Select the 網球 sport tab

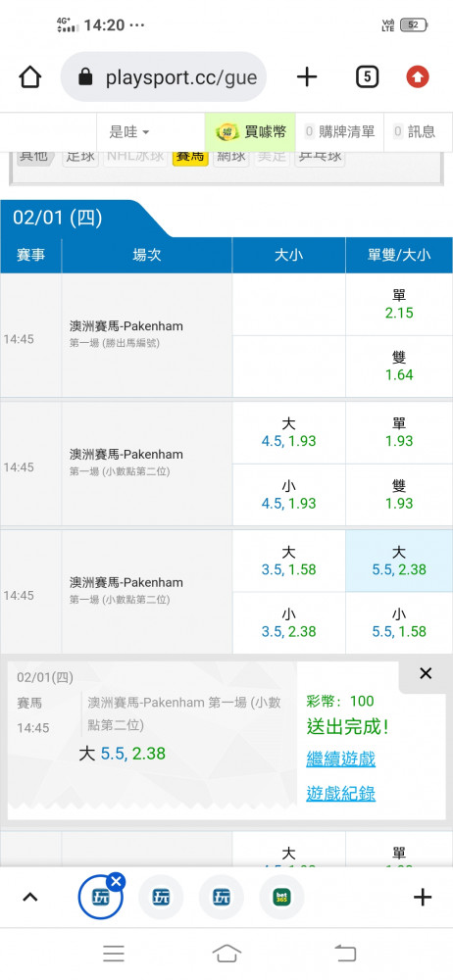point(230,156)
